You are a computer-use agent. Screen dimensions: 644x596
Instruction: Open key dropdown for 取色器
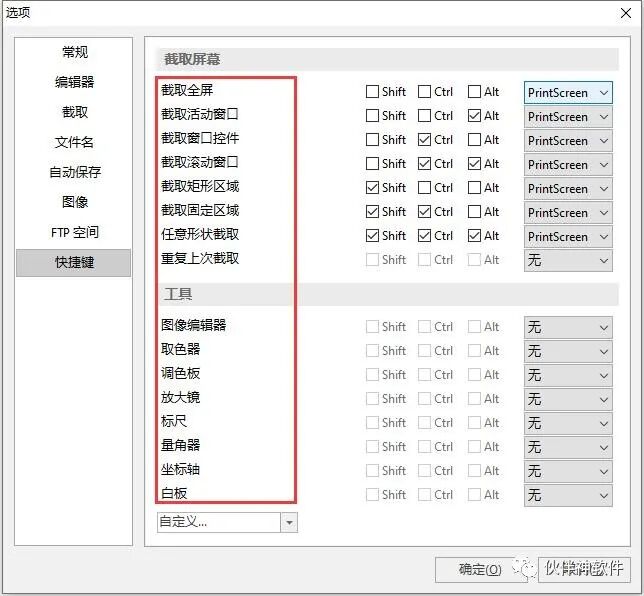[x=568, y=352]
